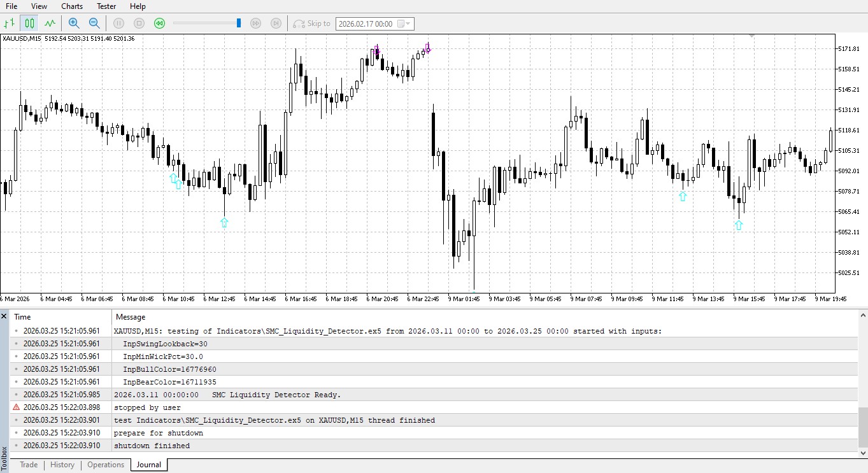Open the Operations tab
This screenshot has width=868, height=473.
click(x=106, y=465)
